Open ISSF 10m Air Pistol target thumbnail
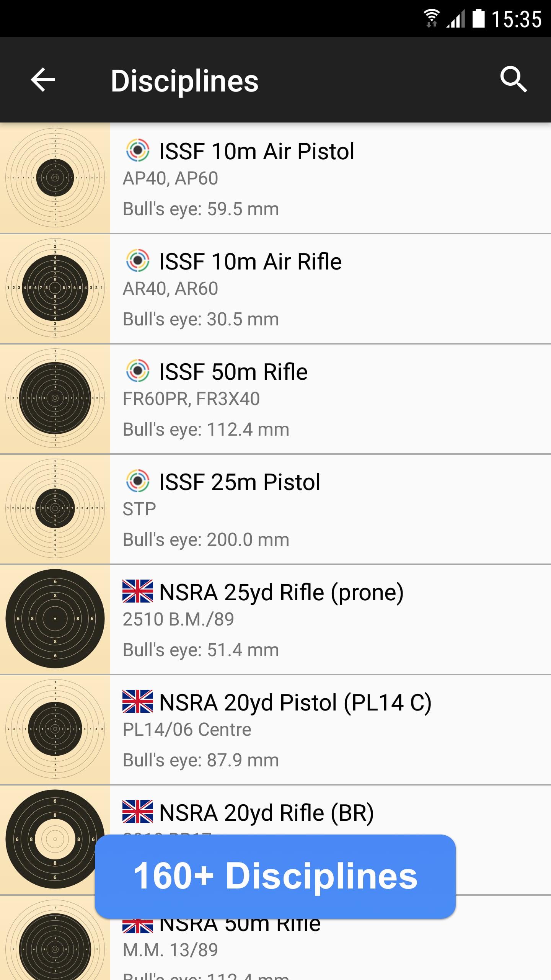The height and width of the screenshot is (980, 551). tap(55, 178)
